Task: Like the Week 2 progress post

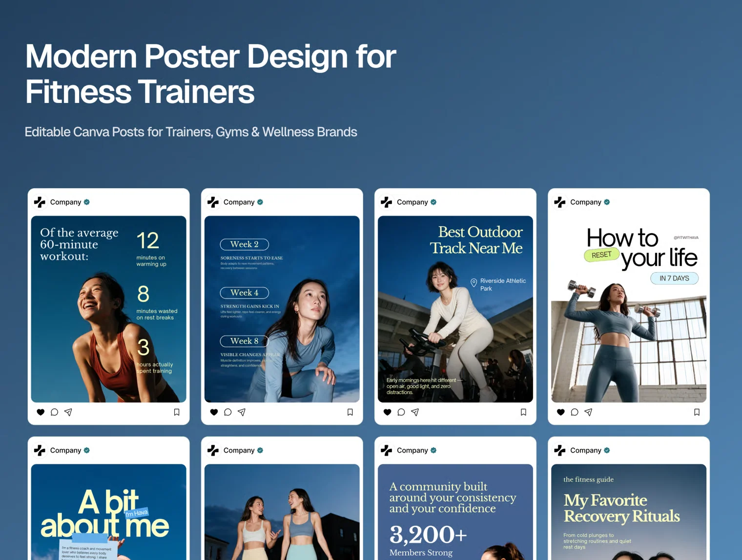Action: [214, 412]
